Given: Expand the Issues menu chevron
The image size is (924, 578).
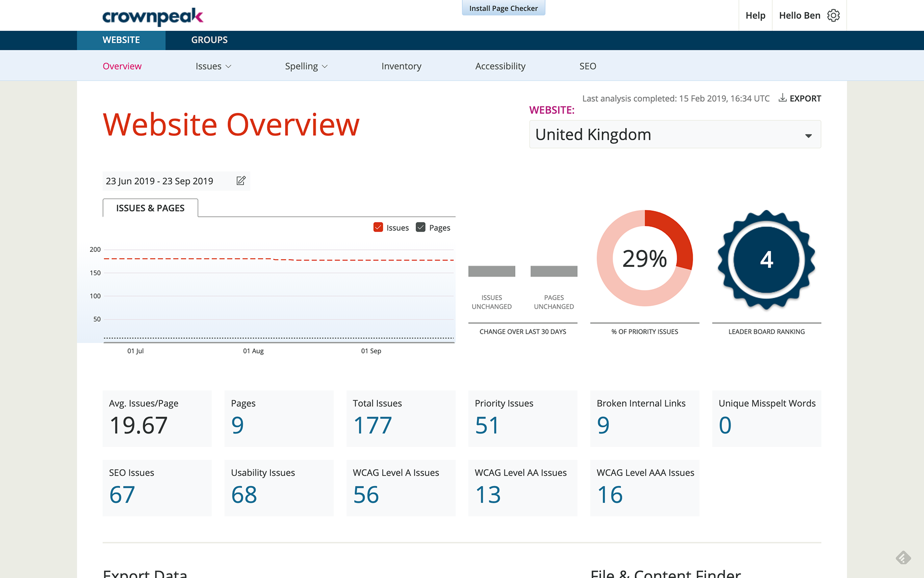Looking at the screenshot, I should (x=229, y=66).
